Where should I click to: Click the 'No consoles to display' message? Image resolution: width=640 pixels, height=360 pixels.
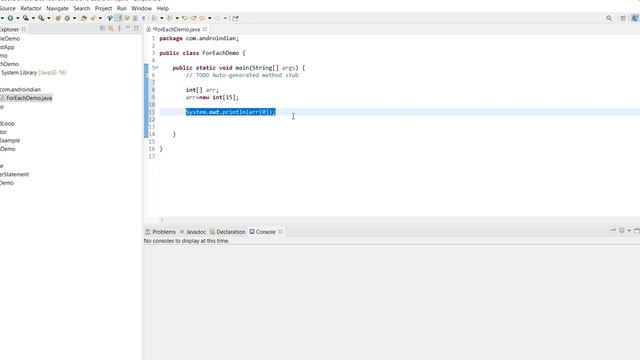(187, 241)
